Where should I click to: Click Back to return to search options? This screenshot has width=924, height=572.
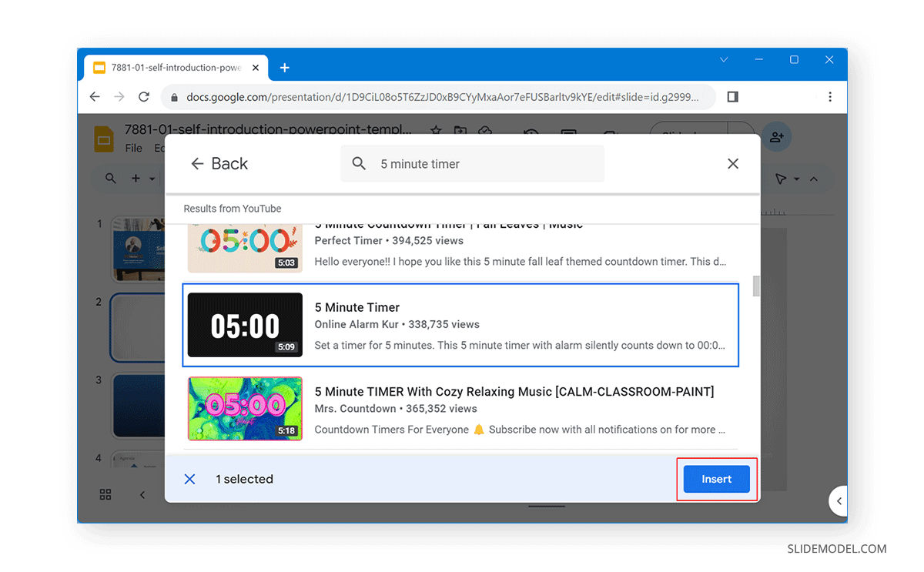[219, 163]
